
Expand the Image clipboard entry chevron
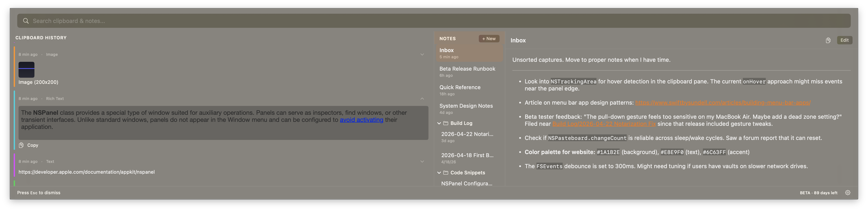(x=422, y=55)
